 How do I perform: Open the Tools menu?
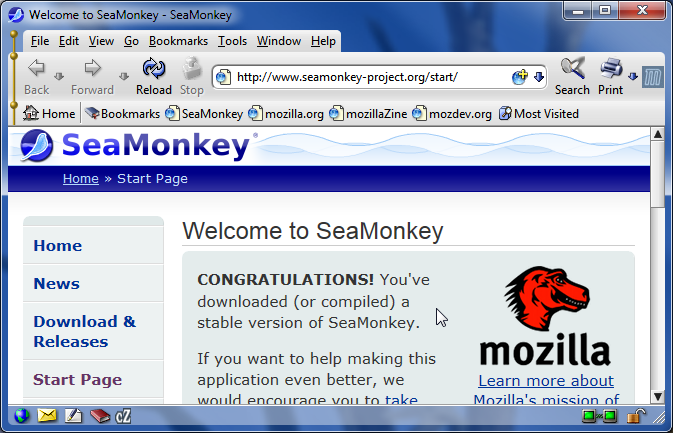(232, 41)
